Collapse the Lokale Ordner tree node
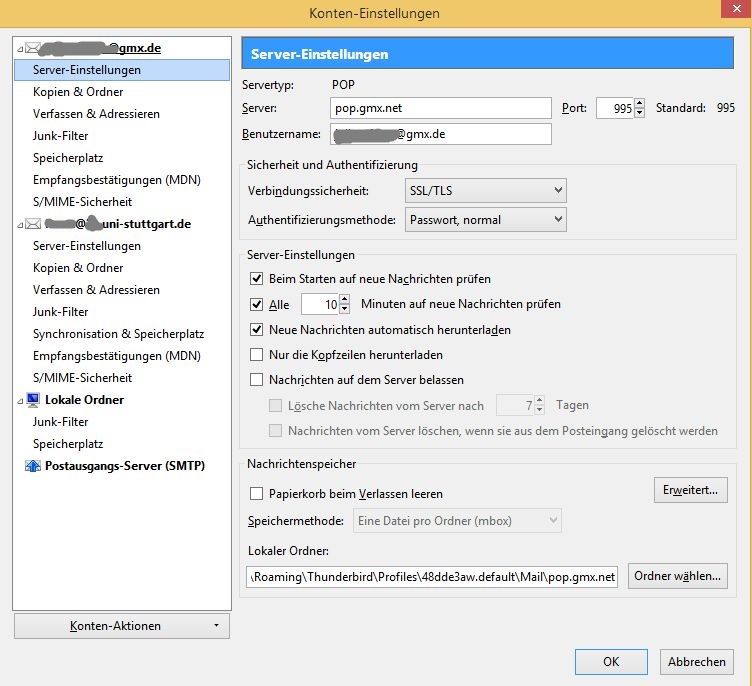Screen dimensions: 752x686 [x=20, y=401]
